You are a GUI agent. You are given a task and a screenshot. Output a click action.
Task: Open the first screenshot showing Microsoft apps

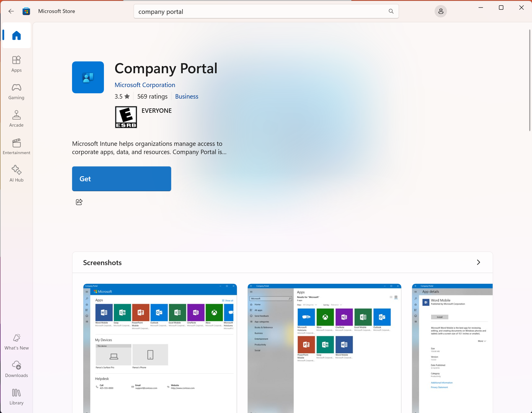(x=160, y=348)
